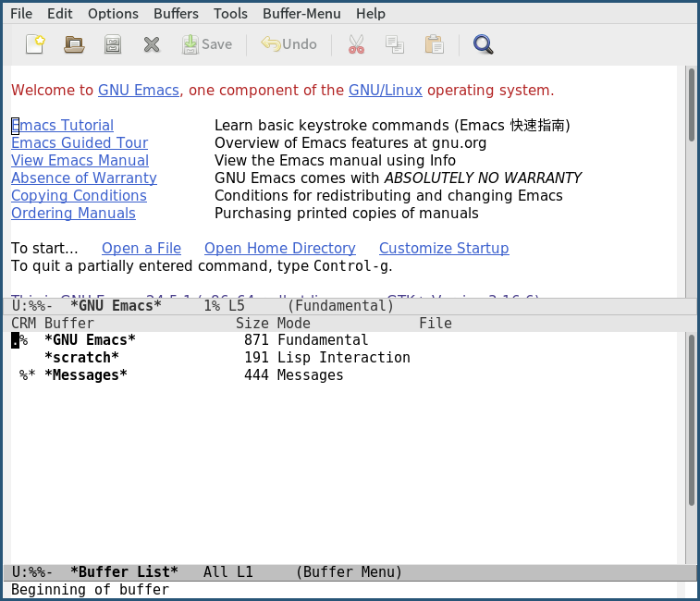This screenshot has height=601, width=700.
Task: Click Lisp Interaction mode text
Action: (344, 358)
